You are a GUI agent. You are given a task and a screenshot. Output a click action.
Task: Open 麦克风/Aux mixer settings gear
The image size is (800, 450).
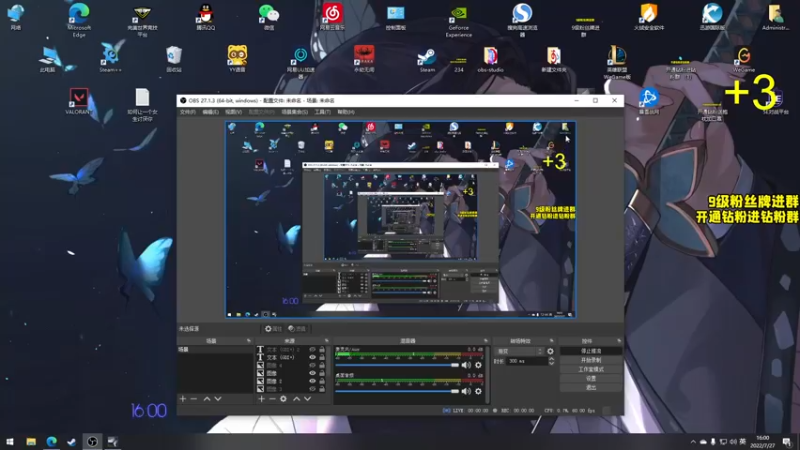pyautogui.click(x=478, y=365)
